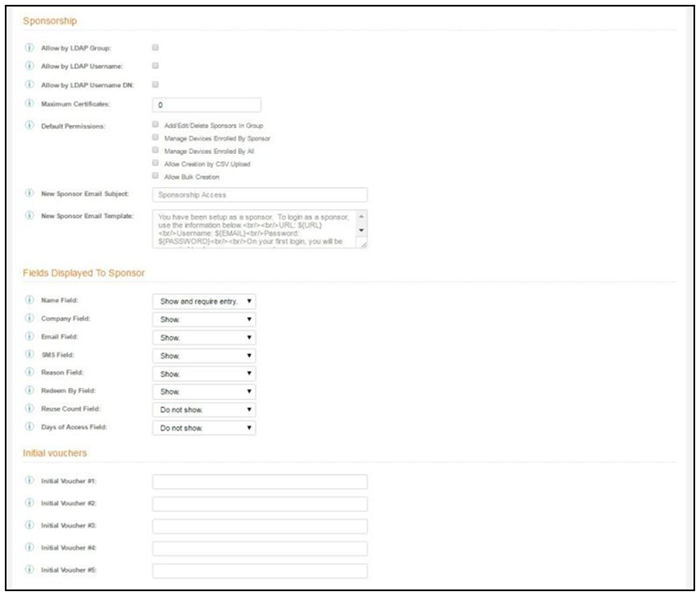Click email template scrollbar down arrow
The width and height of the screenshot is (700, 596).
(x=362, y=230)
